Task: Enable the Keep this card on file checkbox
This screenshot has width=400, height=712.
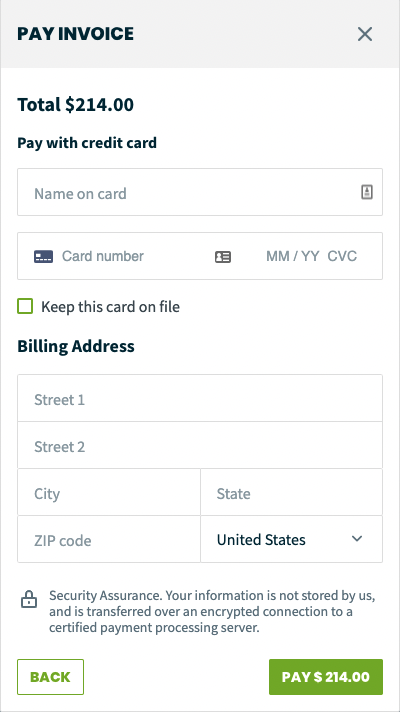Action: 25,306
